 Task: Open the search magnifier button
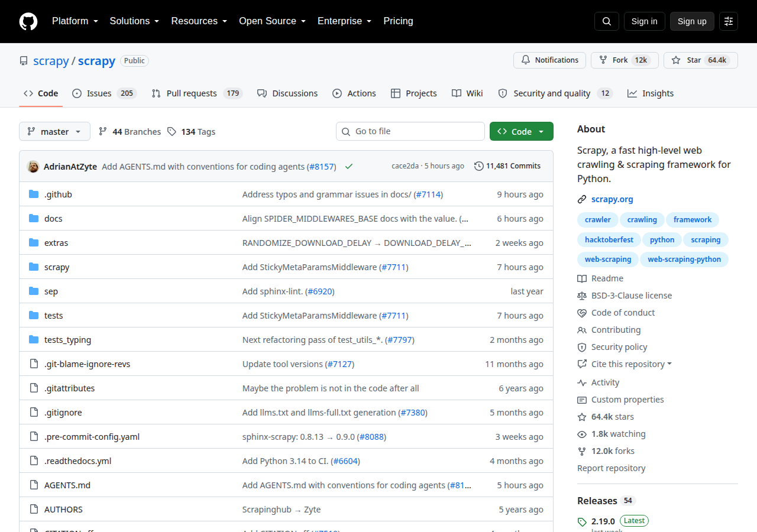pos(607,21)
